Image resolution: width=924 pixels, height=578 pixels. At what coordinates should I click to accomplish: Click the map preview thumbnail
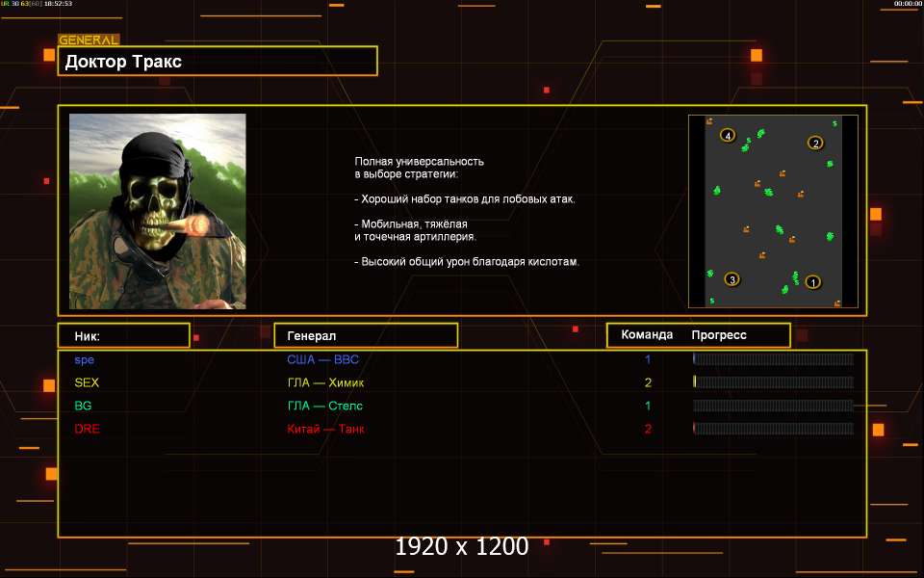tap(773, 211)
